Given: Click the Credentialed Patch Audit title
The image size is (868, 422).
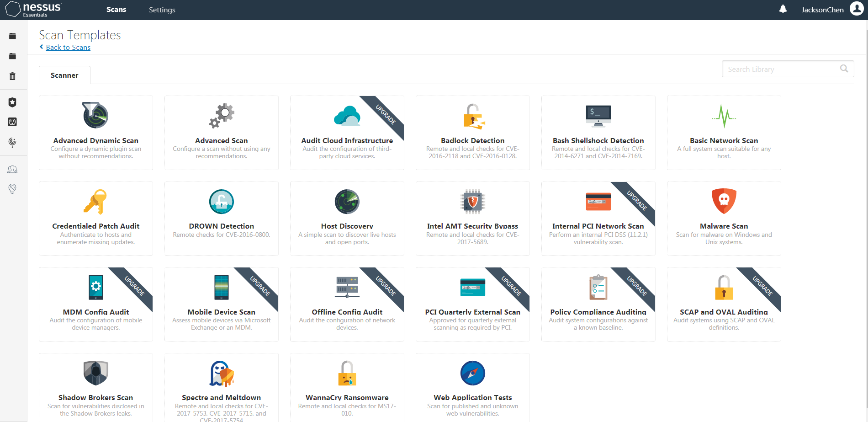Looking at the screenshot, I should pos(96,226).
